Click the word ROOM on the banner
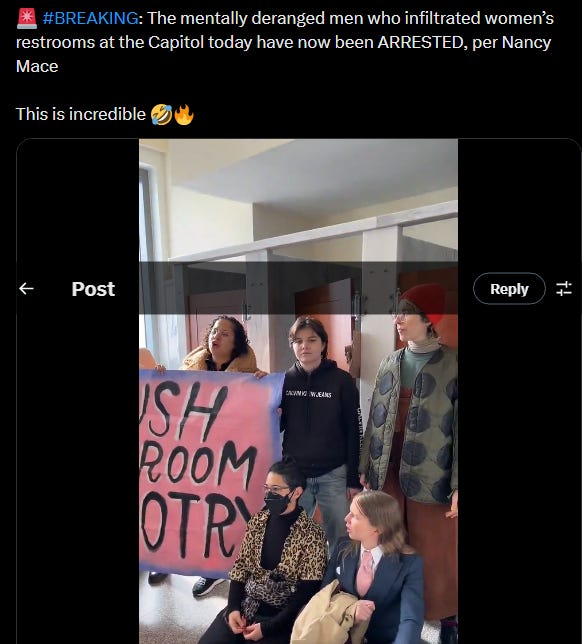This screenshot has height=644, width=582. coord(197,462)
